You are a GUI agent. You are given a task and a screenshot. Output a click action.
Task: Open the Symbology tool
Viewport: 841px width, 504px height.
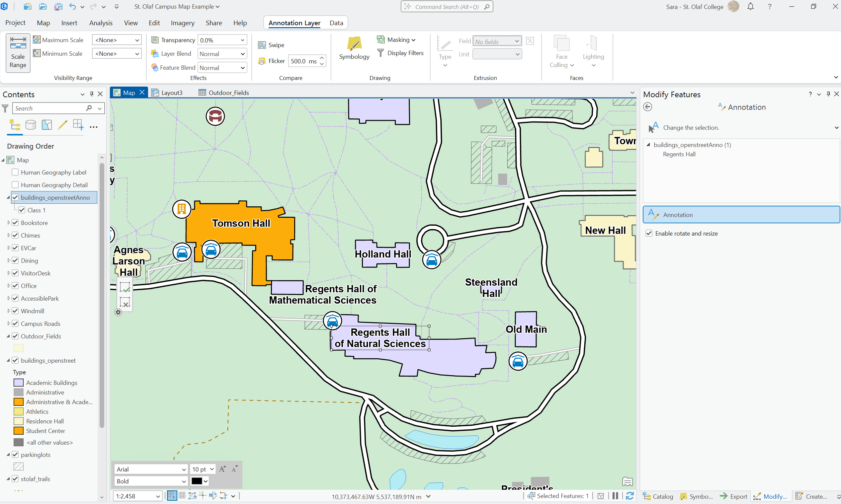(x=354, y=48)
